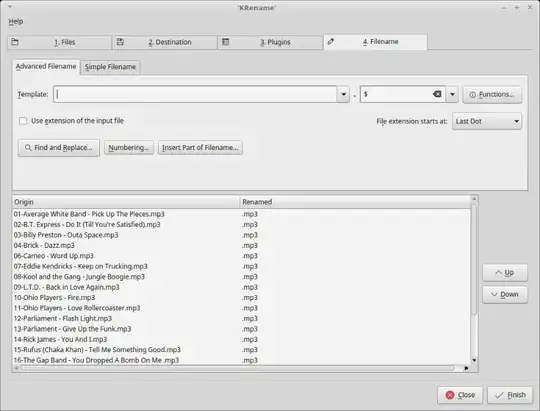The height and width of the screenshot is (411, 540).
Task: Open the Template history dropdown arrow
Action: pyautogui.click(x=343, y=94)
